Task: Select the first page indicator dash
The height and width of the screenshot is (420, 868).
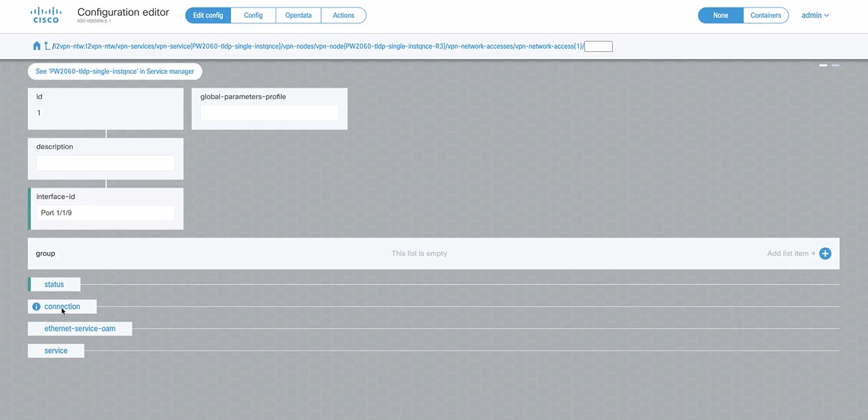Action: [823, 65]
